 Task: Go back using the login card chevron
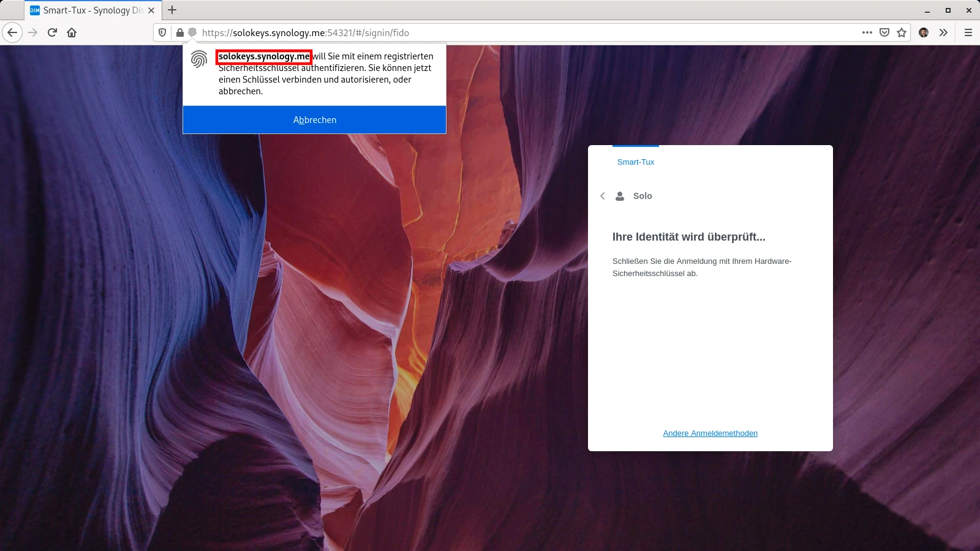tap(603, 196)
